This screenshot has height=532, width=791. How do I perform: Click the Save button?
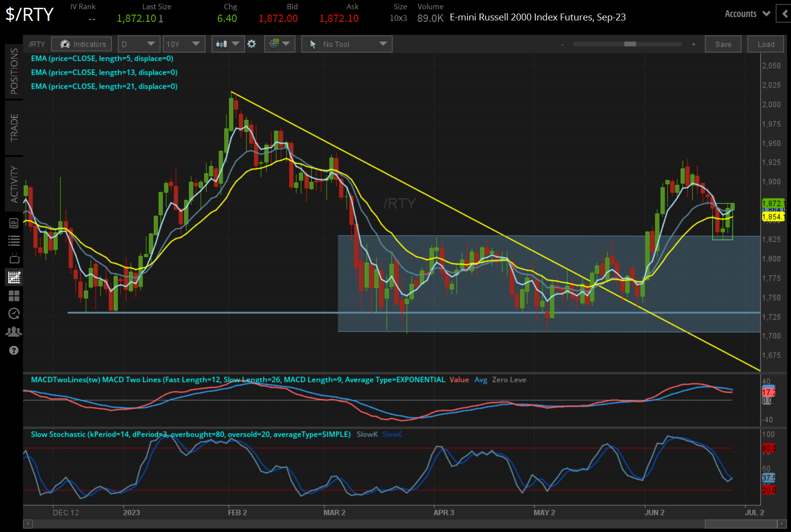(723, 44)
